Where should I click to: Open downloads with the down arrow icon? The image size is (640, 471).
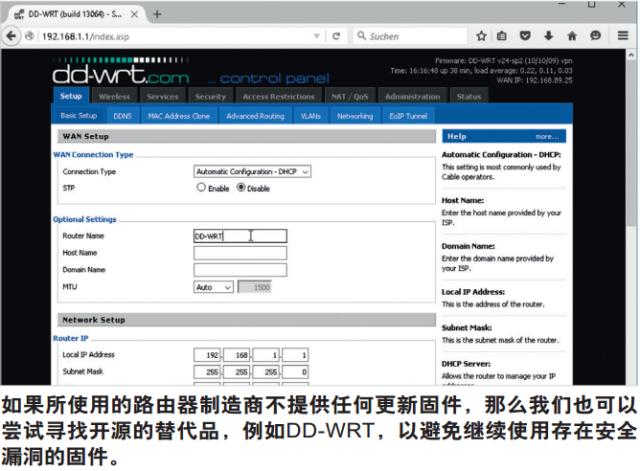tap(549, 36)
